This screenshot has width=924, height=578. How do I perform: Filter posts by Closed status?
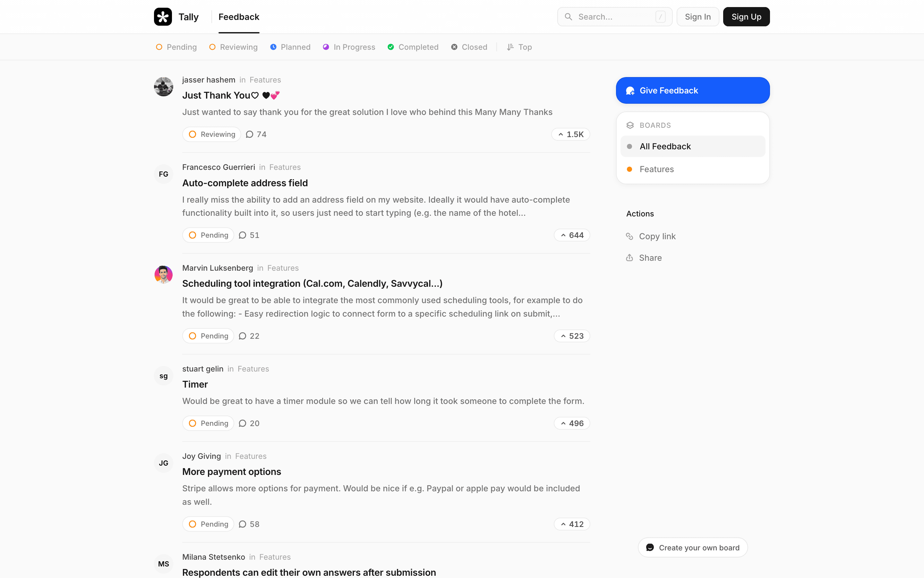tap(469, 47)
